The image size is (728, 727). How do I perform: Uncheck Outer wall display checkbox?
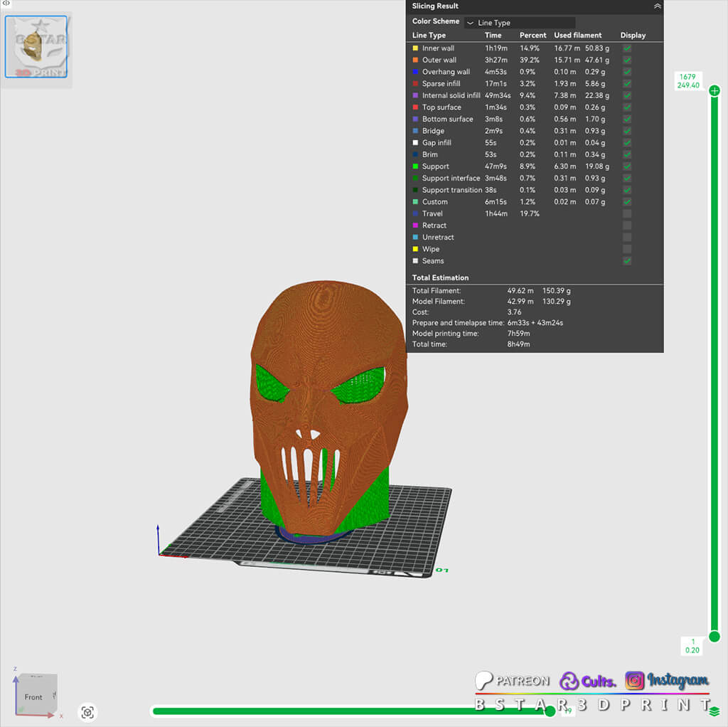click(627, 60)
